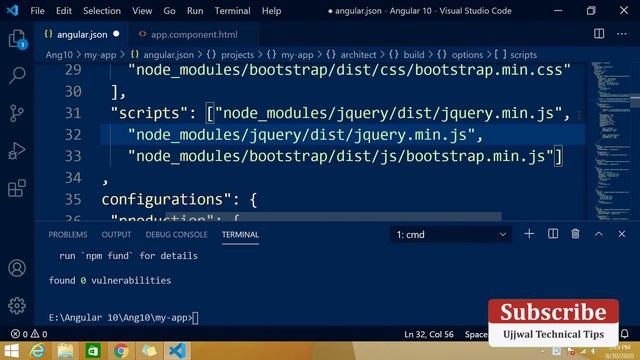Click the horizontal scrollbar in the editor
640x360 pixels.
[333, 216]
